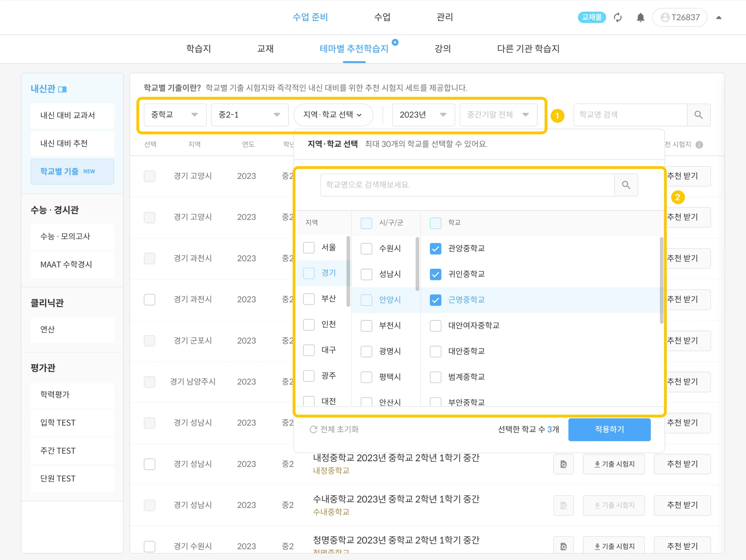746x560 pixels.
Task: Click search icon inside school selection popup
Action: click(x=626, y=185)
